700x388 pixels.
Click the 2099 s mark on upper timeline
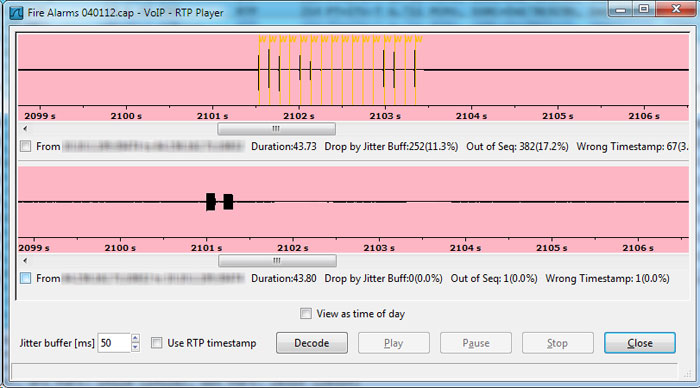tap(40, 116)
